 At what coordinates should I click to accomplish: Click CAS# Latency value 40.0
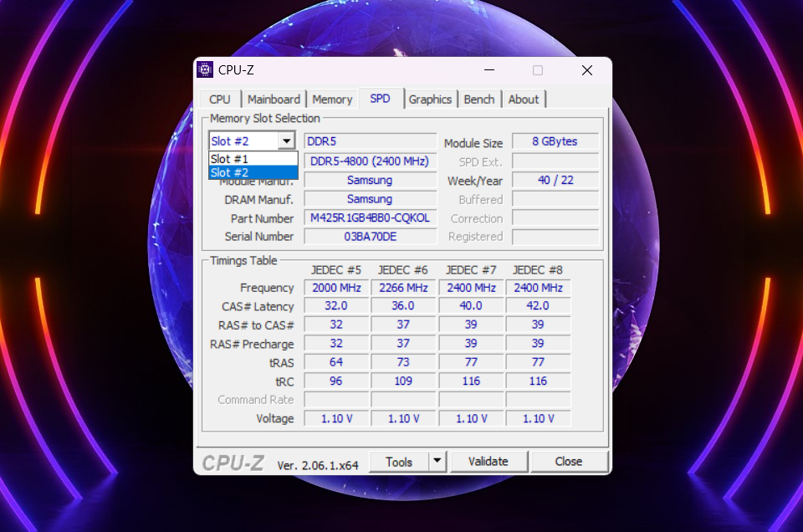(471, 306)
